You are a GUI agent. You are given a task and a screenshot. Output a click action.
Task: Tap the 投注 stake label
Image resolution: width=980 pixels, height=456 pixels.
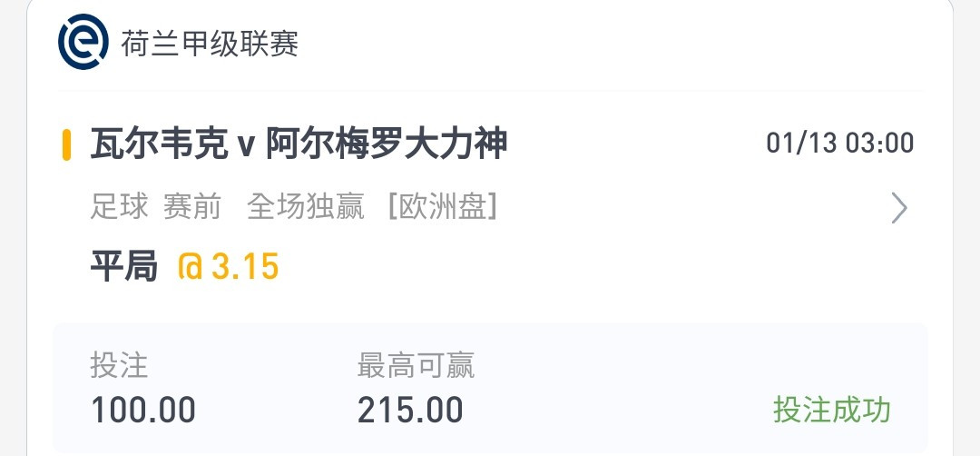pyautogui.click(x=120, y=365)
